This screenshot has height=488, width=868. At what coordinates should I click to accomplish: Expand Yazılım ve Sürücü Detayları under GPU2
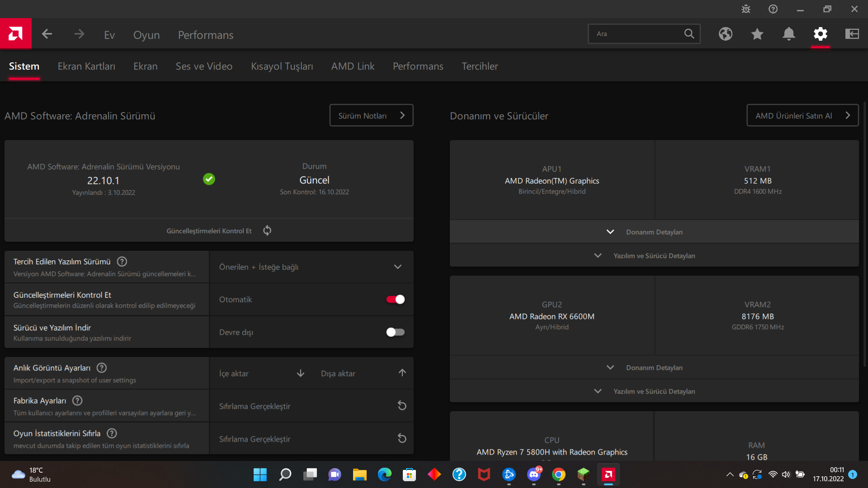click(654, 391)
